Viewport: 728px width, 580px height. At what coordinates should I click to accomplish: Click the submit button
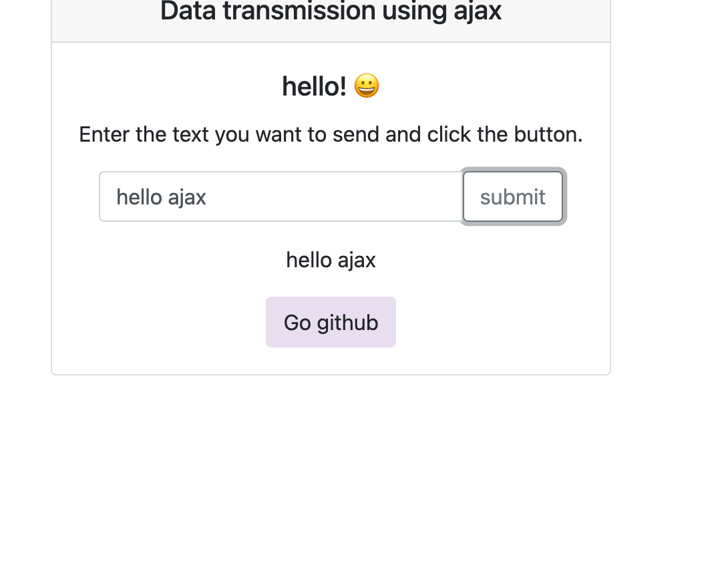[x=513, y=196]
